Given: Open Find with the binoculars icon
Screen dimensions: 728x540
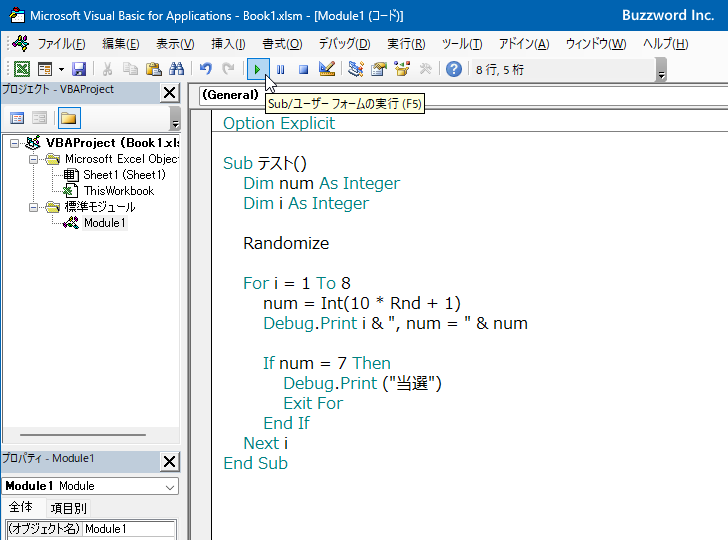Looking at the screenshot, I should pos(176,70).
